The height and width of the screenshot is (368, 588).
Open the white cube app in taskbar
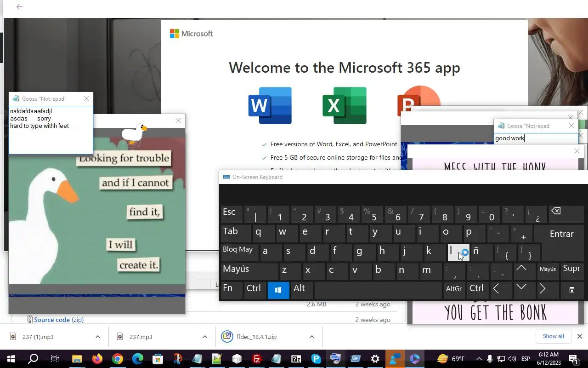pos(237,359)
